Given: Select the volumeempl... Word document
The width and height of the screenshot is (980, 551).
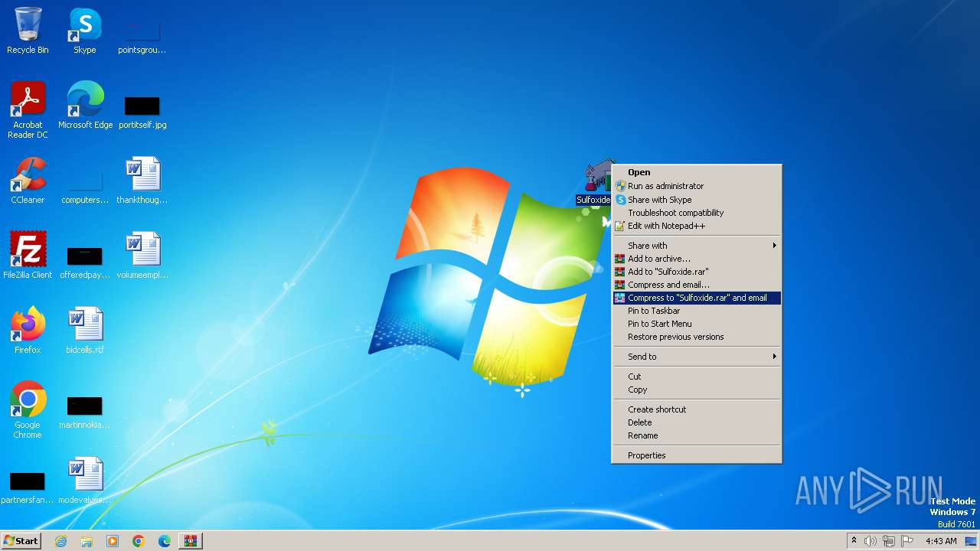Looking at the screenshot, I should pyautogui.click(x=142, y=256).
